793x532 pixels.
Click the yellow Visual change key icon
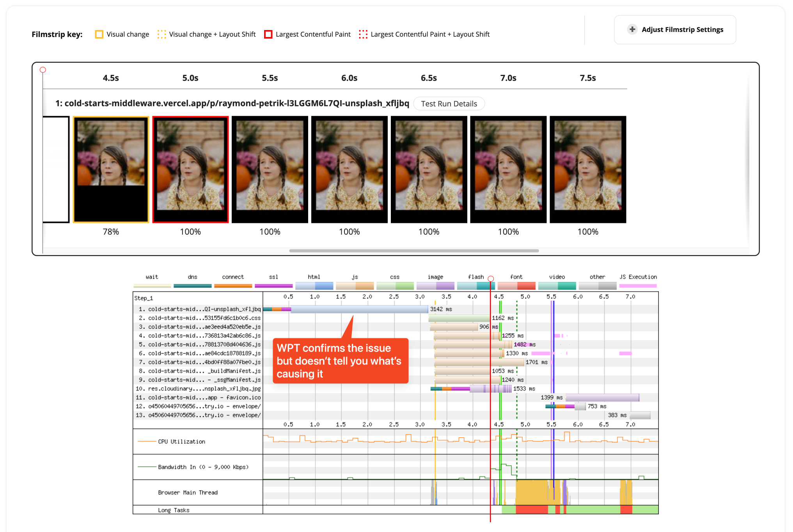[99, 34]
